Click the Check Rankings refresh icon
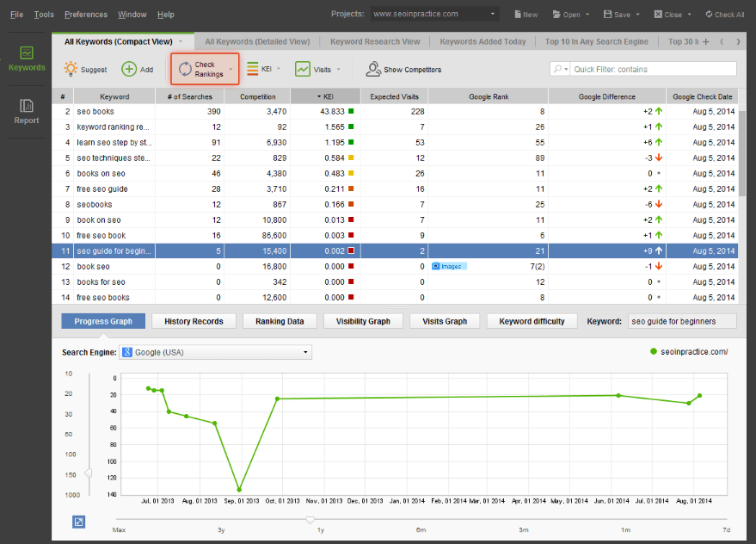Image resolution: width=756 pixels, height=544 pixels. pyautogui.click(x=185, y=69)
